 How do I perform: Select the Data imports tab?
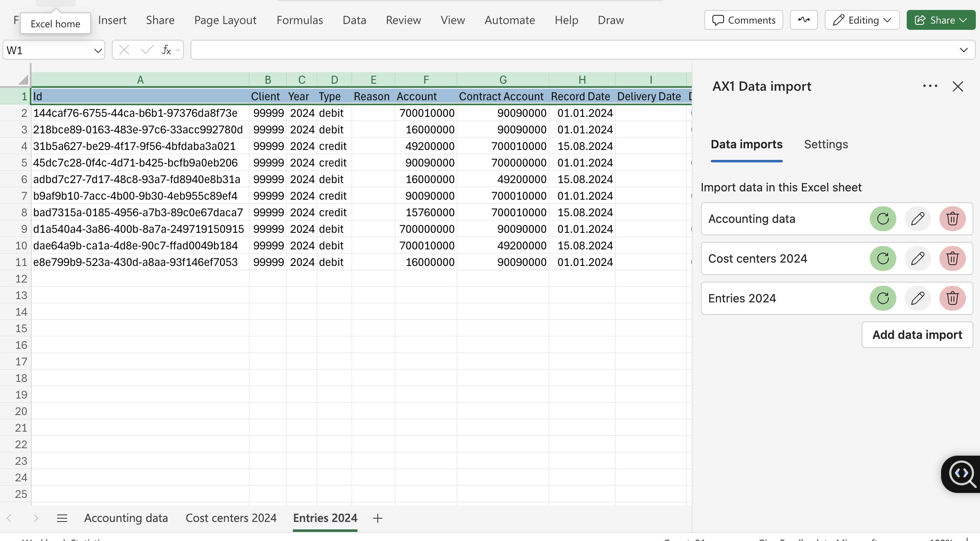click(746, 144)
